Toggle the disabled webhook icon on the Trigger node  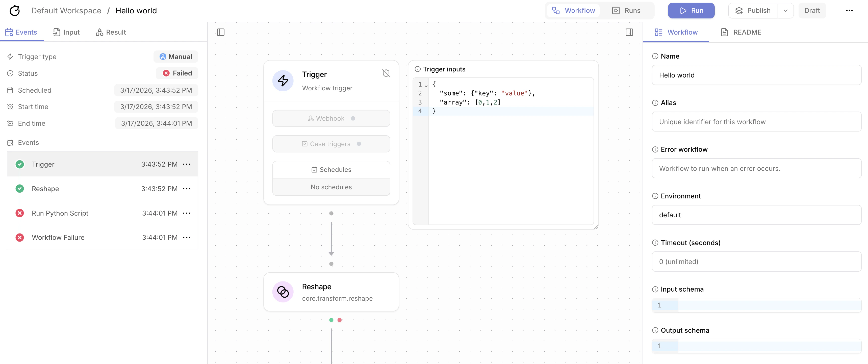coord(386,73)
